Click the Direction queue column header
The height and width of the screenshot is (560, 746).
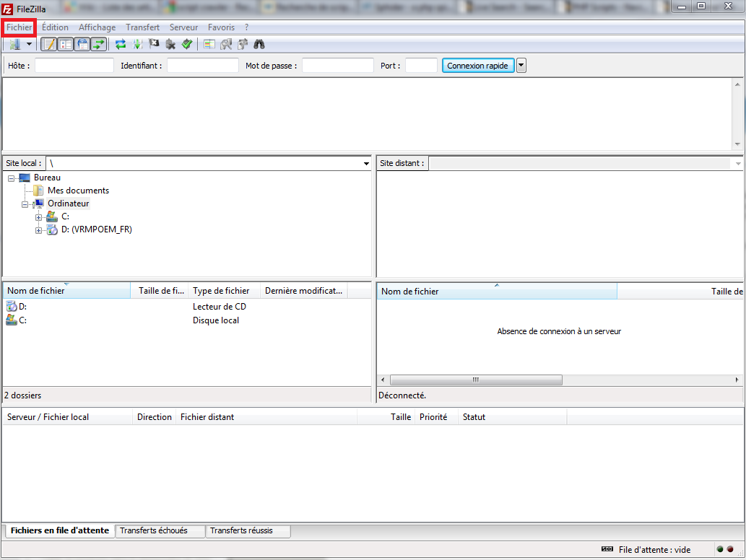point(154,417)
